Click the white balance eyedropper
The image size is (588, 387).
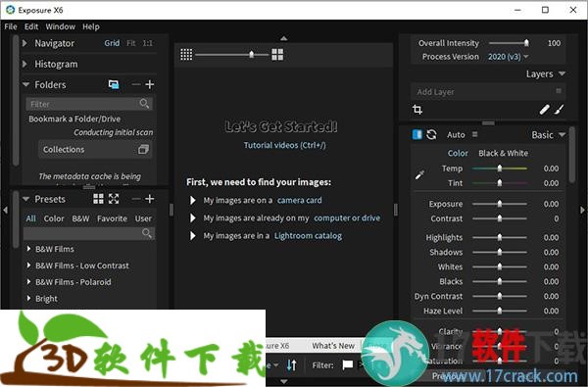click(419, 174)
